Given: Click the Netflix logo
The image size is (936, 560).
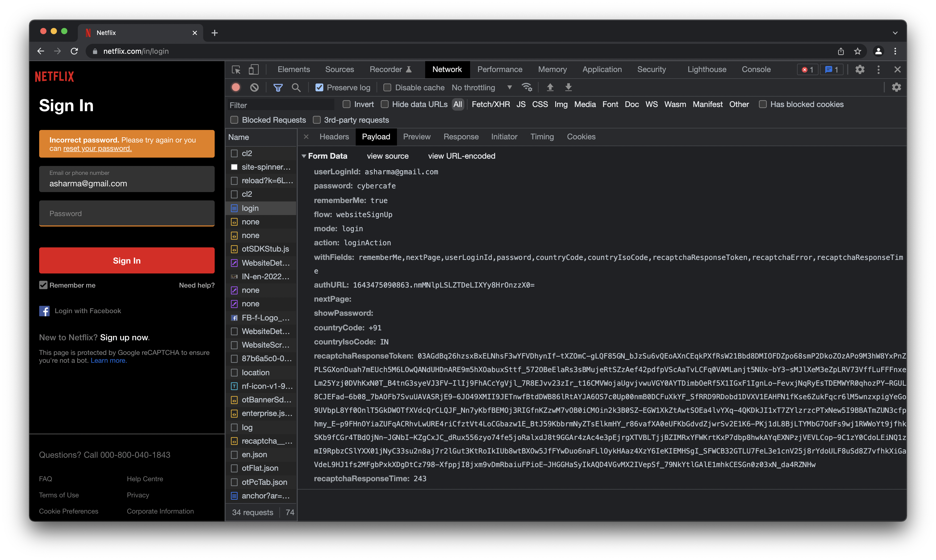Looking at the screenshot, I should click(55, 77).
